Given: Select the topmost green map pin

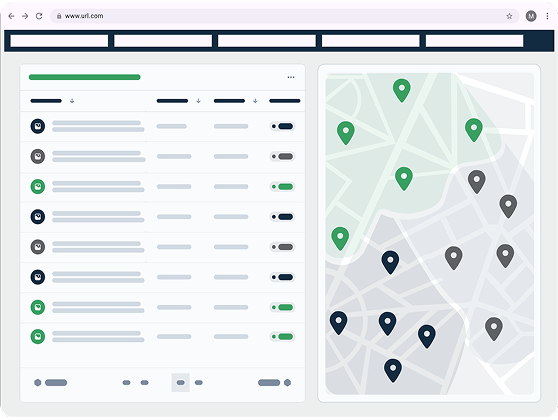Looking at the screenshot, I should [x=401, y=90].
